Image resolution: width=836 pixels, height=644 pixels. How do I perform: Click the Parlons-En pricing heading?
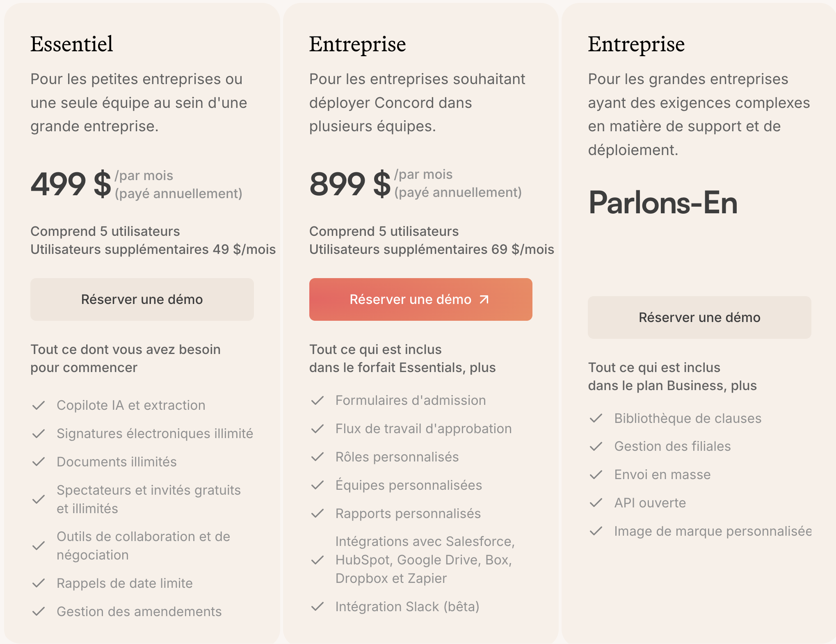(x=663, y=203)
